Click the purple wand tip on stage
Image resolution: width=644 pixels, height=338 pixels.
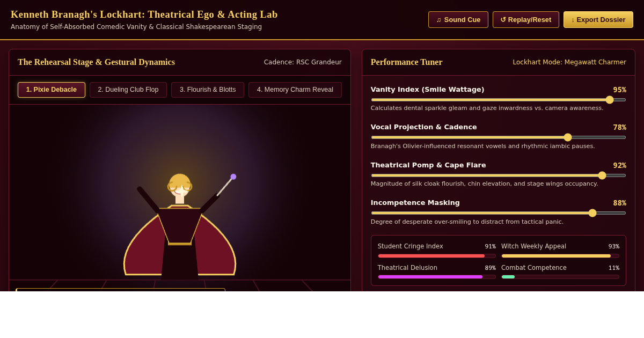point(233,177)
